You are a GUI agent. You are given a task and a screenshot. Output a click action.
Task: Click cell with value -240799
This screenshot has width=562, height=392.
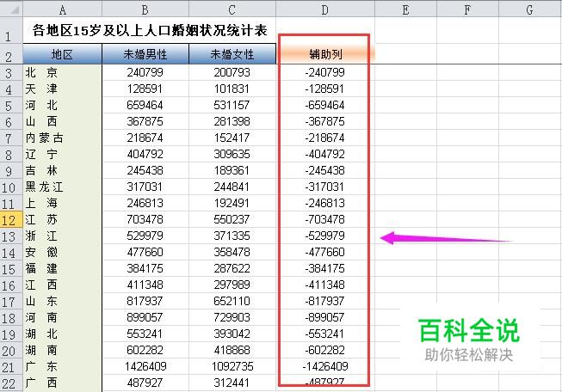coord(325,73)
